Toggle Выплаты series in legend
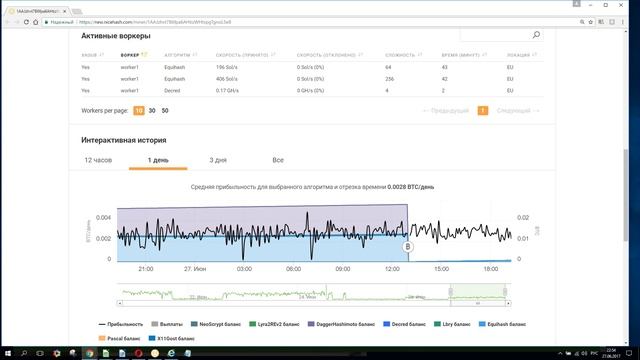This screenshot has height=360, width=640. point(167,324)
